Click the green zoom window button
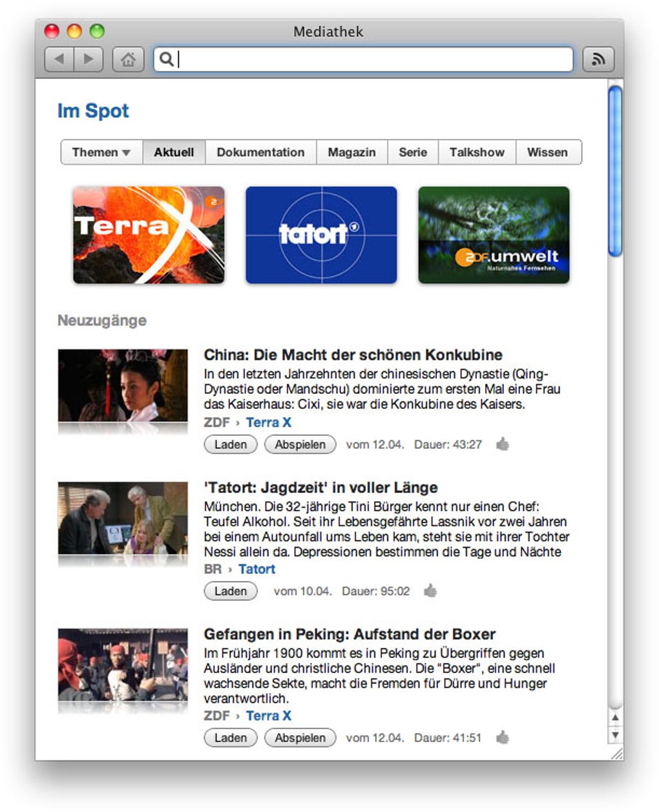Image resolution: width=659 pixels, height=812 pixels. click(97, 30)
